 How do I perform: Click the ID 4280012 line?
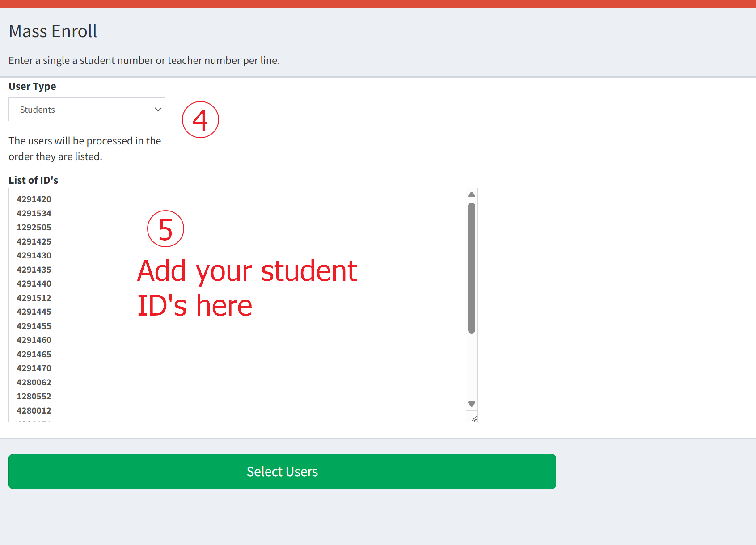coord(34,411)
